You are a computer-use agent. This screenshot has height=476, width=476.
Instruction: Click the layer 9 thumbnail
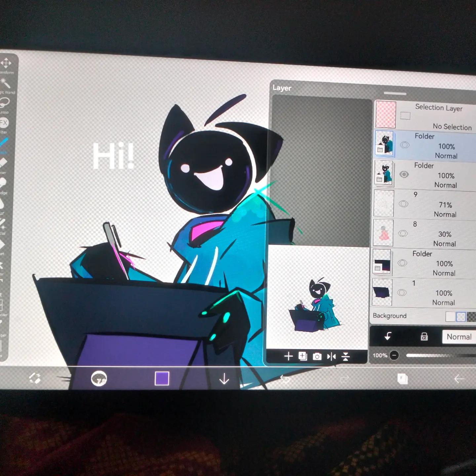click(384, 203)
